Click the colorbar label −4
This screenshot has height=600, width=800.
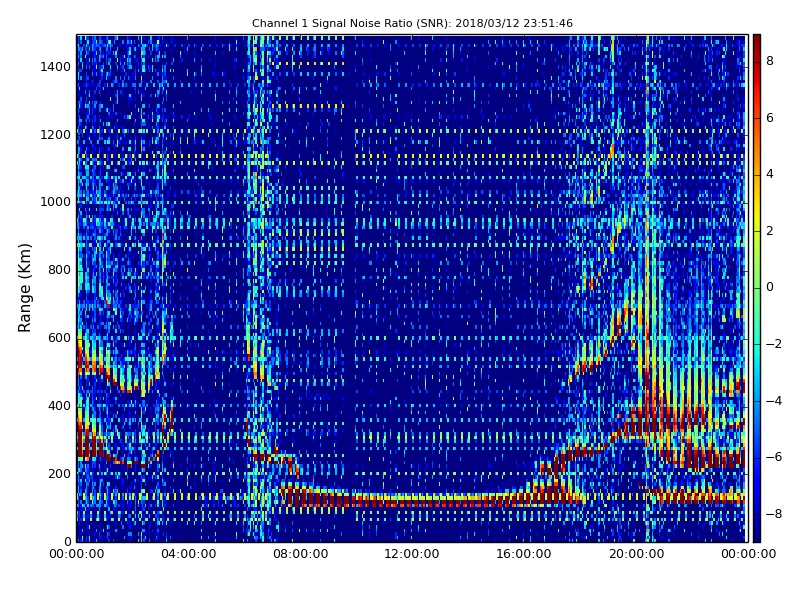tap(774, 401)
